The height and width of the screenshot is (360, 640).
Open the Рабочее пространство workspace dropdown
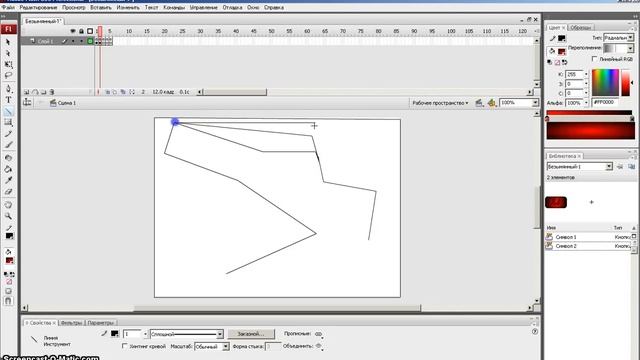click(440, 103)
